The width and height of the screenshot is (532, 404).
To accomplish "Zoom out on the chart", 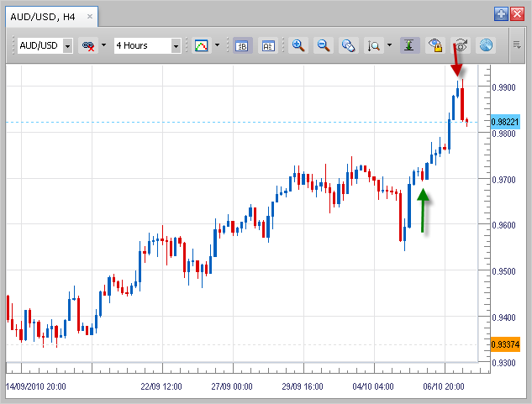I will tap(324, 45).
